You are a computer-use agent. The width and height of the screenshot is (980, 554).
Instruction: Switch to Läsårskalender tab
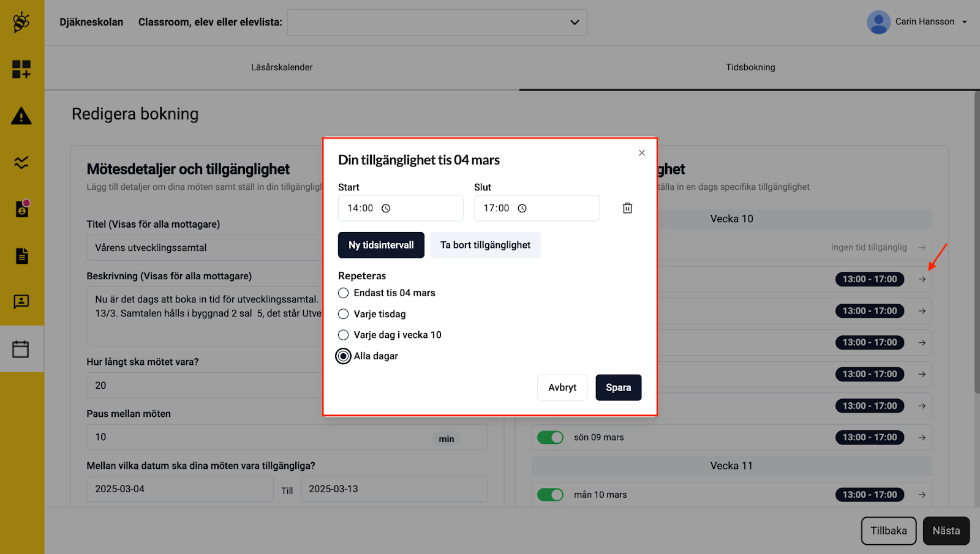point(282,67)
